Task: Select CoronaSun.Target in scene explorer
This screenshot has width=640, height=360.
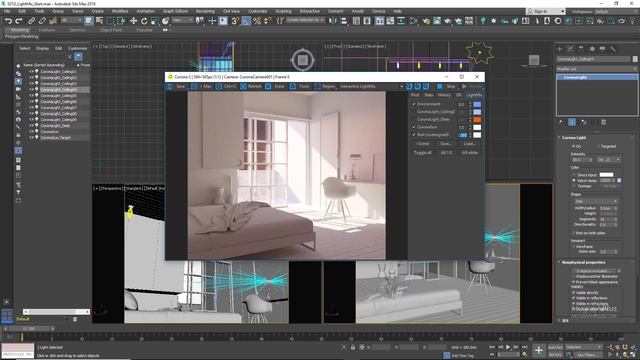Action: point(56,138)
